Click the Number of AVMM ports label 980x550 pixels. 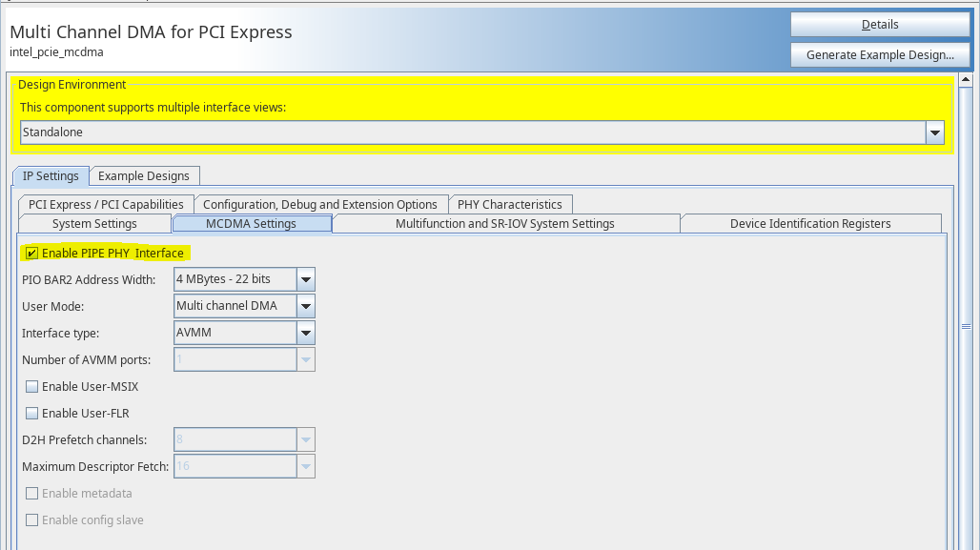tap(86, 360)
